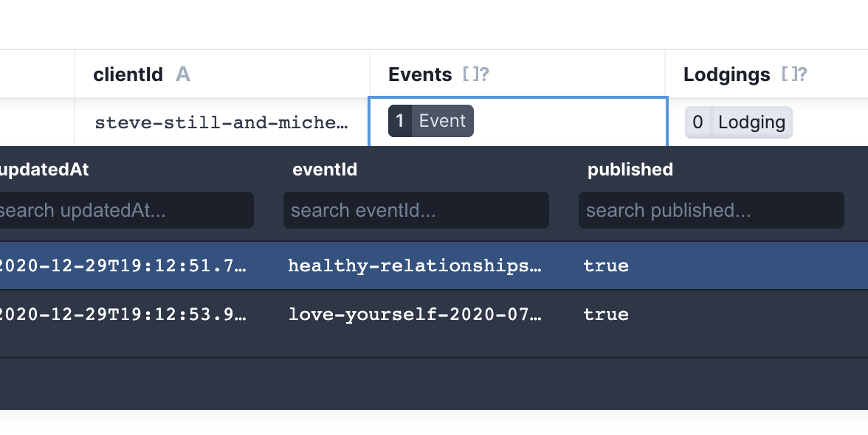Click true in love-yourself row

(x=606, y=315)
